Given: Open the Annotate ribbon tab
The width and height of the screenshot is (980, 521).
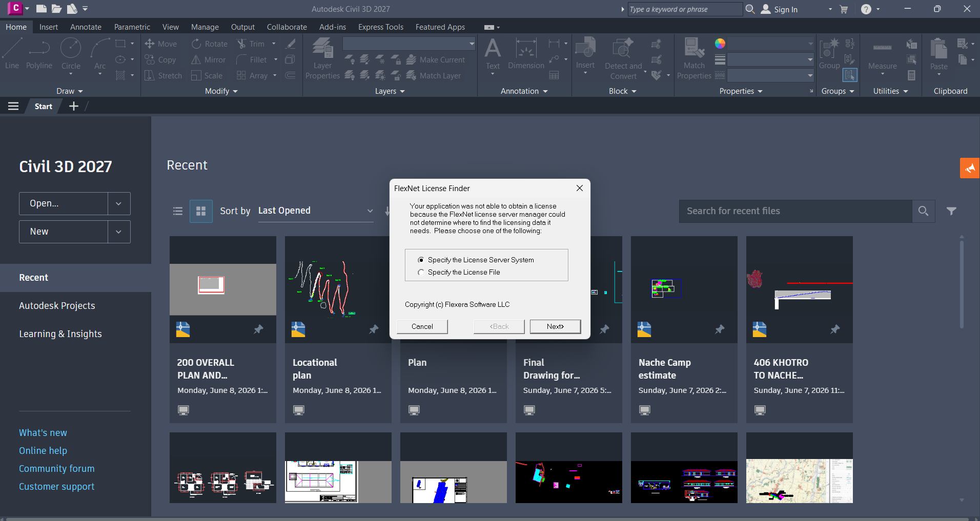Looking at the screenshot, I should 86,27.
